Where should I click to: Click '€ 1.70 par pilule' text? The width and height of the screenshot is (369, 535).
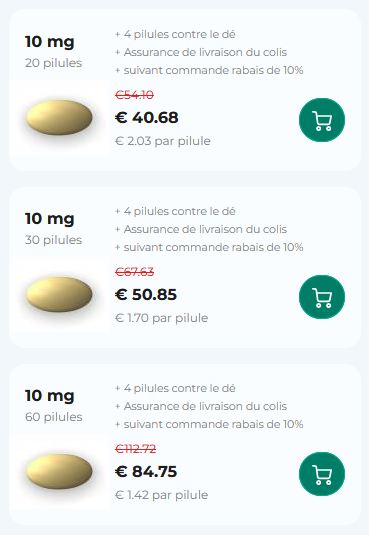161,318
